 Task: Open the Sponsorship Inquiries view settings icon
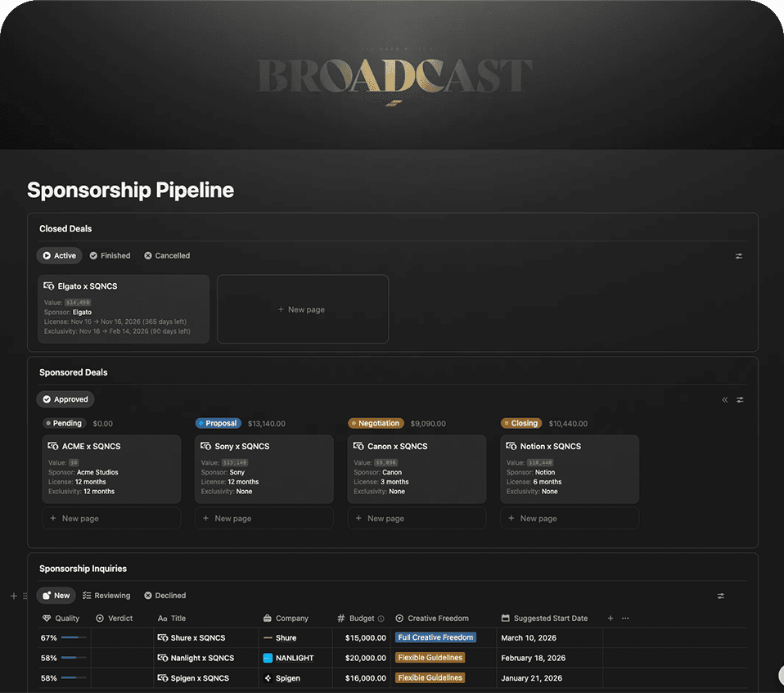click(x=720, y=596)
